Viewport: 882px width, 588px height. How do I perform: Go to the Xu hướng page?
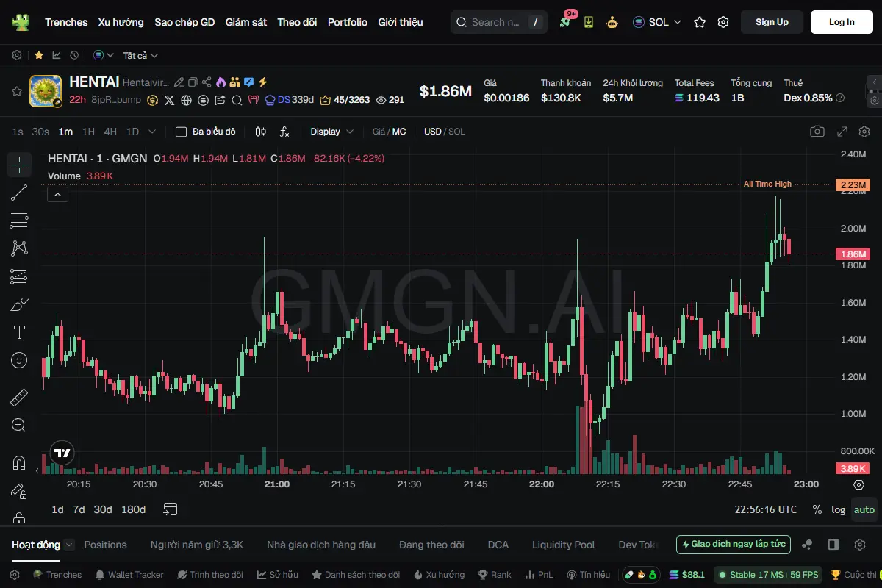pos(121,22)
